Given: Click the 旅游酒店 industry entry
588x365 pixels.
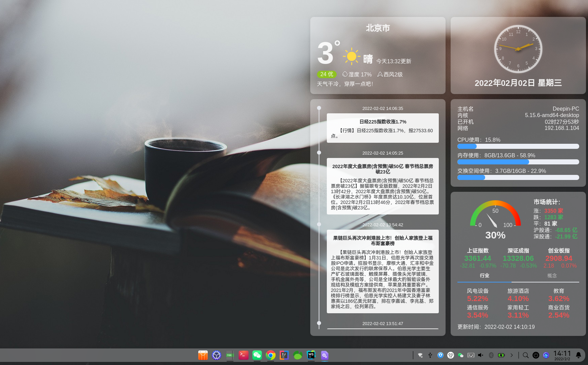Looking at the screenshot, I should pyautogui.click(x=518, y=295).
